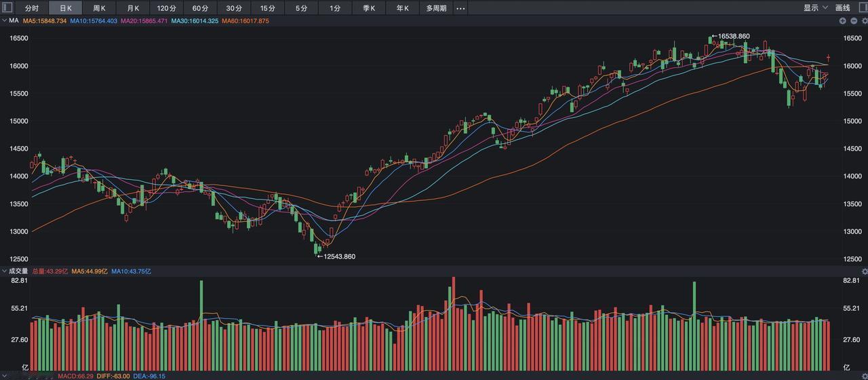Switch to 分时 intraday chart
Viewport: 868px width, 380px height.
[32, 8]
